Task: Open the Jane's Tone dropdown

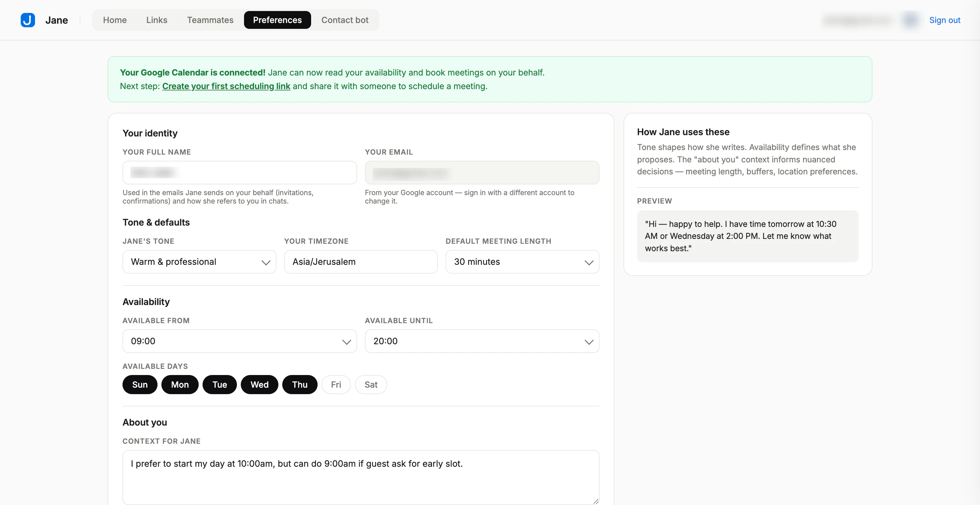Action: click(x=199, y=262)
